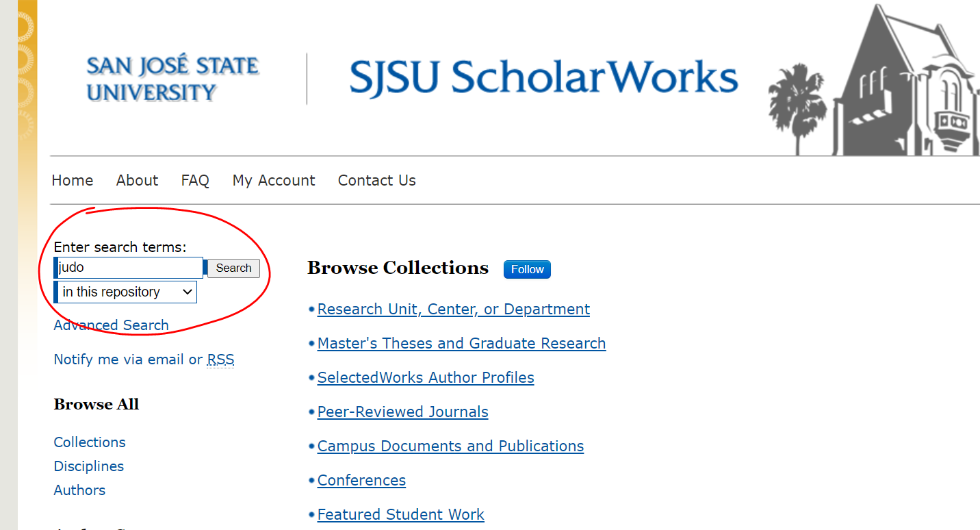Open Research Unit, Center, or Department
Screen dimensions: 980x530
453,310
